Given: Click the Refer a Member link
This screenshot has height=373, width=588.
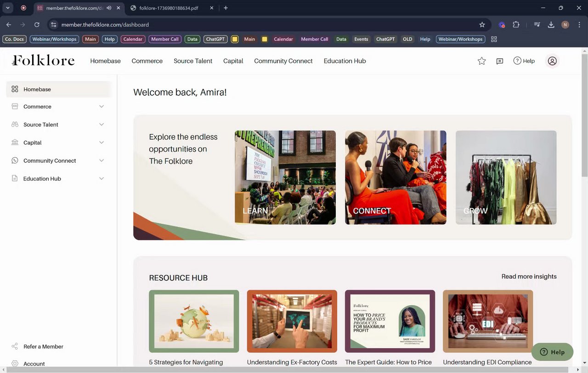Looking at the screenshot, I should pos(43,346).
